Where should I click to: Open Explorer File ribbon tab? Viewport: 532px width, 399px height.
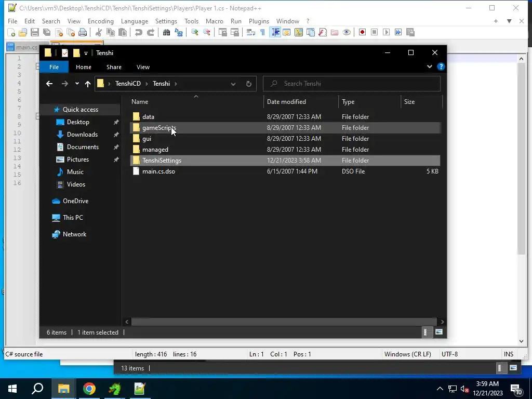[x=54, y=67]
